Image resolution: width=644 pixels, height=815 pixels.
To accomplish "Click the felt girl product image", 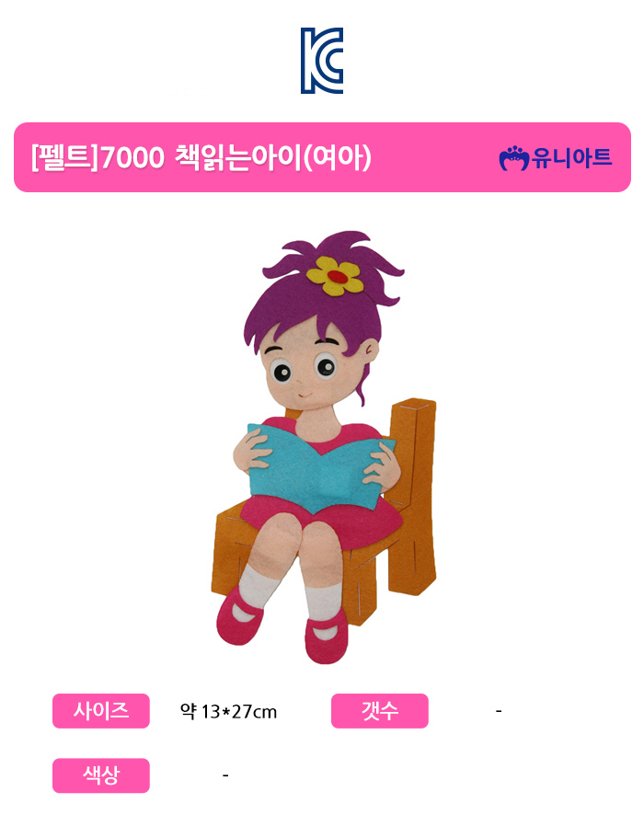I will tap(323, 447).
